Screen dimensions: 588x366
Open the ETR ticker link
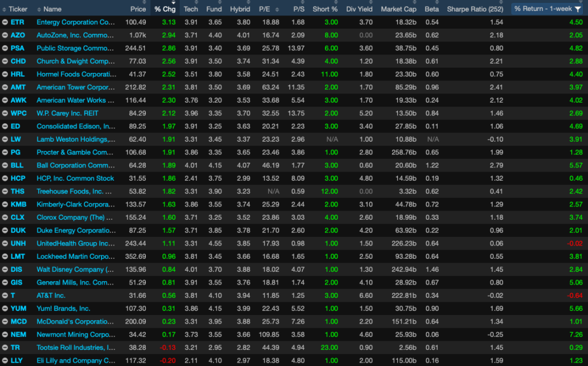(x=17, y=22)
